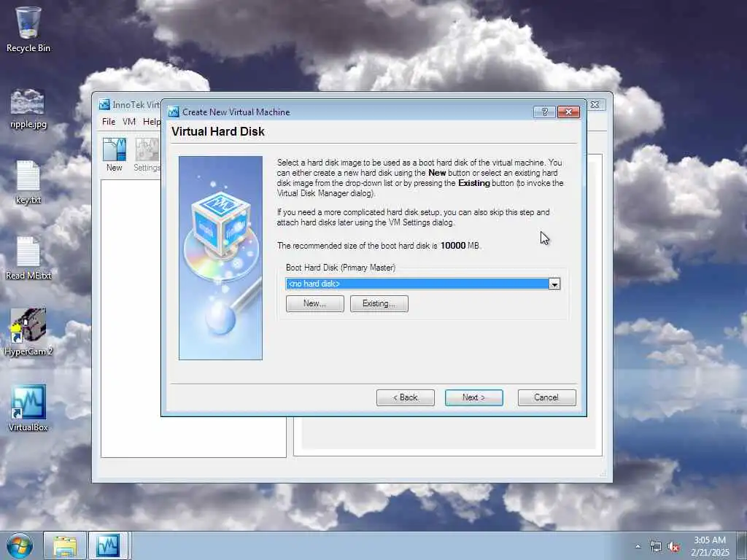The width and height of the screenshot is (747, 560).
Task: Click the InnoTek VirtualBox window title icon
Action: pos(104,104)
